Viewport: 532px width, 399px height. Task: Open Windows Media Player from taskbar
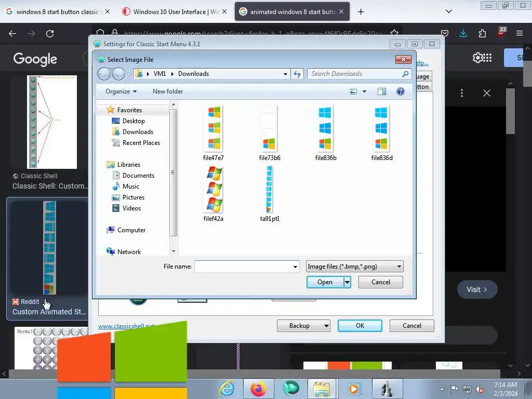353,389
